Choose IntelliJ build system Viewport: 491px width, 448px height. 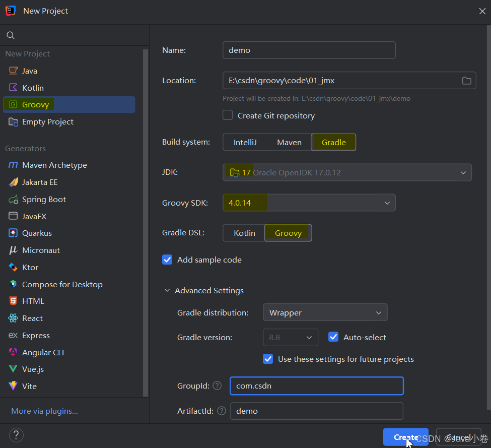pyautogui.click(x=245, y=142)
